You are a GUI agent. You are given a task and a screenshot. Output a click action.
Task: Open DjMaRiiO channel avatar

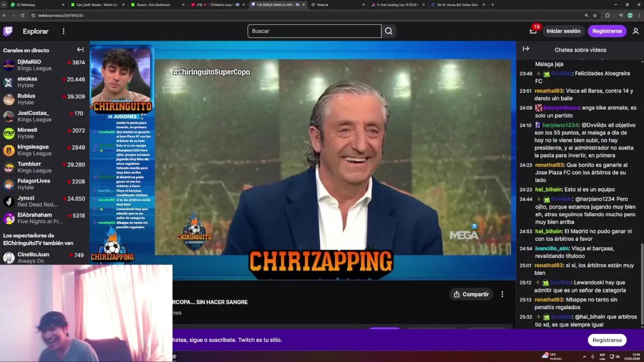[x=9, y=65]
